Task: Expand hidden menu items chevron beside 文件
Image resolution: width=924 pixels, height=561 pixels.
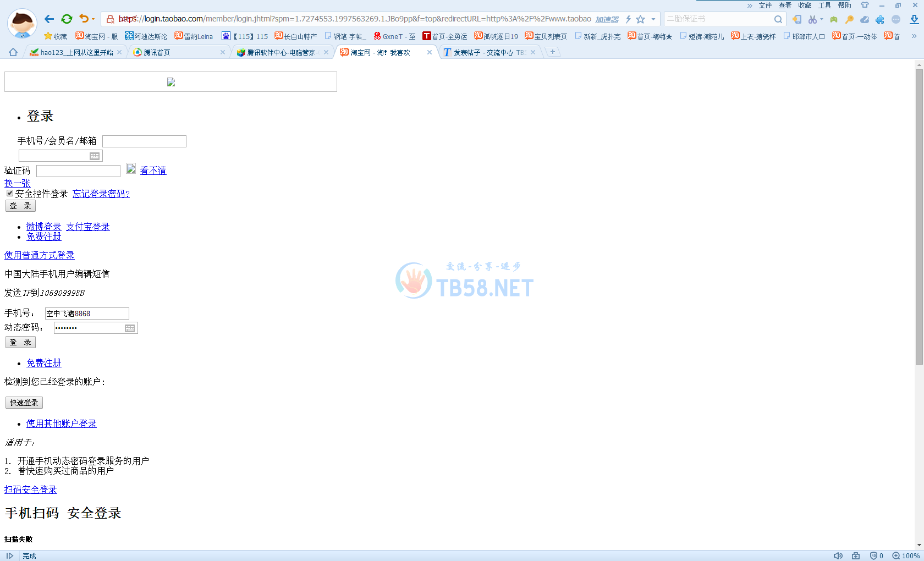Action: (750, 5)
